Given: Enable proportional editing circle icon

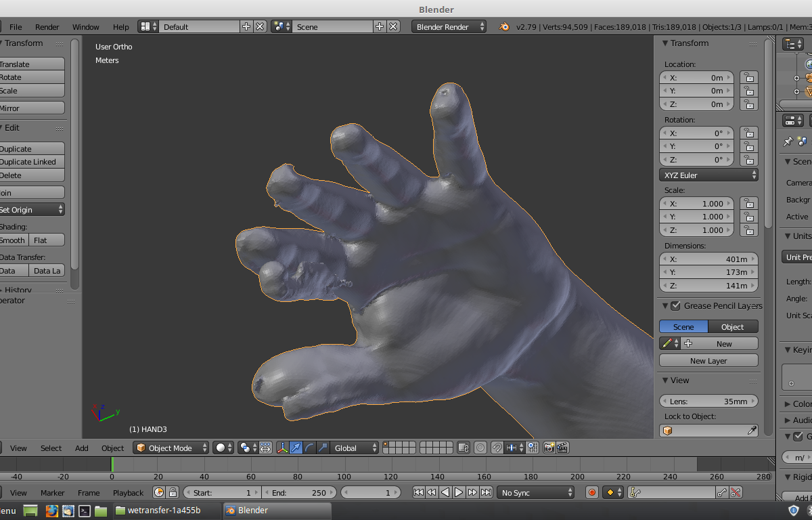Looking at the screenshot, I should [x=480, y=448].
